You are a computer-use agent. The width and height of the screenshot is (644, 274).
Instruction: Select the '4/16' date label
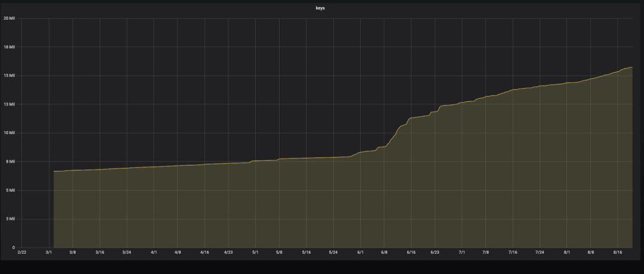[205, 253]
